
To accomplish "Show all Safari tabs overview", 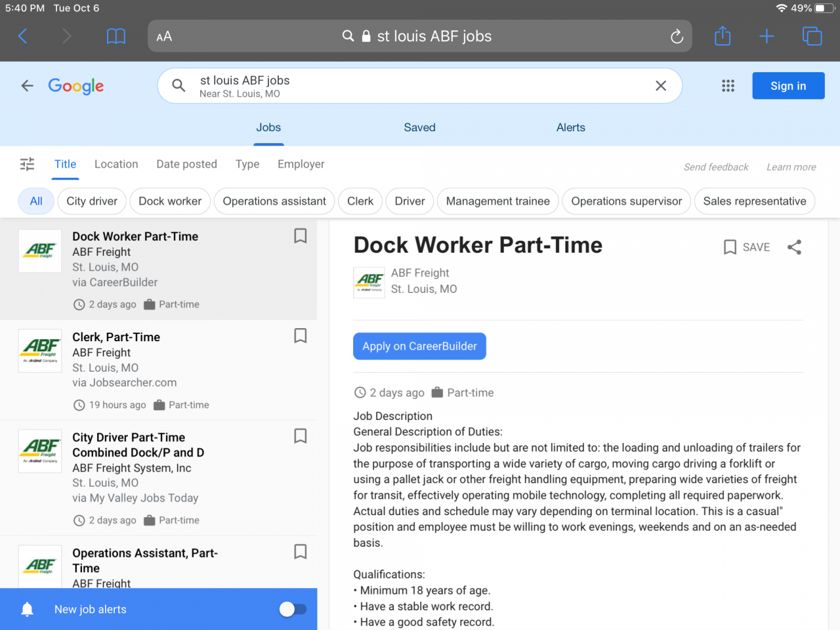I will tap(812, 36).
